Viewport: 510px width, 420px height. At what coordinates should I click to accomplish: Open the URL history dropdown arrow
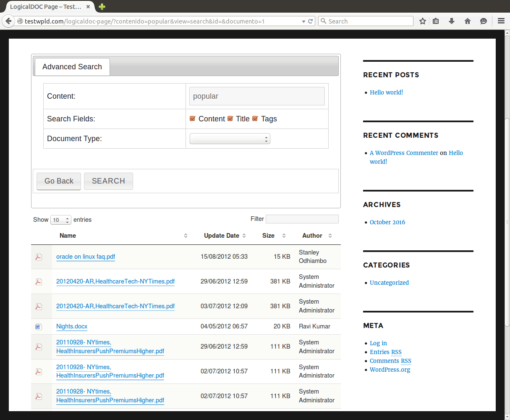tap(304, 21)
